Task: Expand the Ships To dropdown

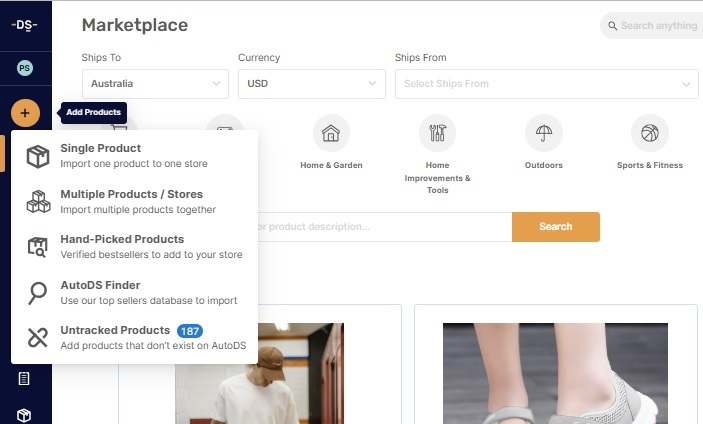Action: 155,84
